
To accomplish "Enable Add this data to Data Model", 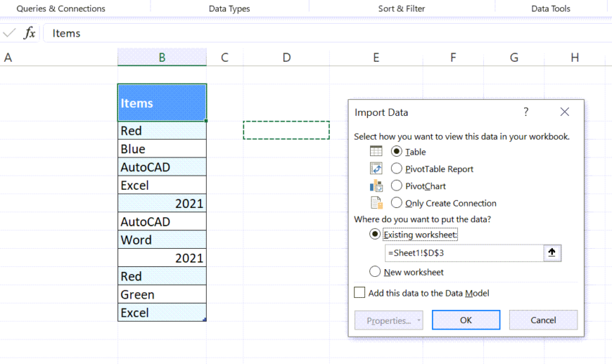I will [x=360, y=293].
